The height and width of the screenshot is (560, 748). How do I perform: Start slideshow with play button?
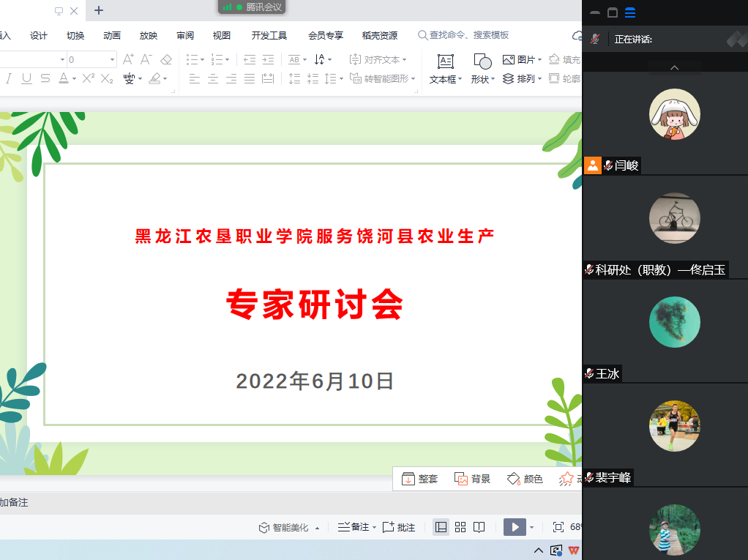[515, 527]
